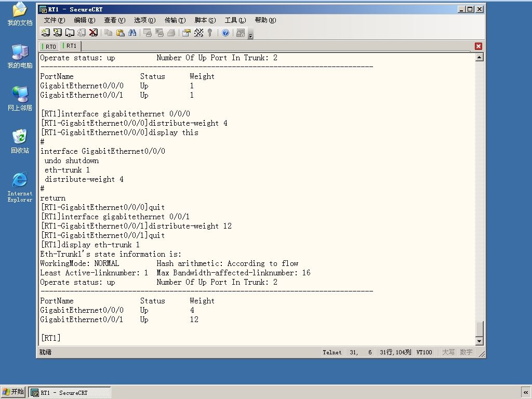Click the Keymap Editor icon
Viewport: 532px width, 399px height.
pyautogui.click(x=198, y=33)
